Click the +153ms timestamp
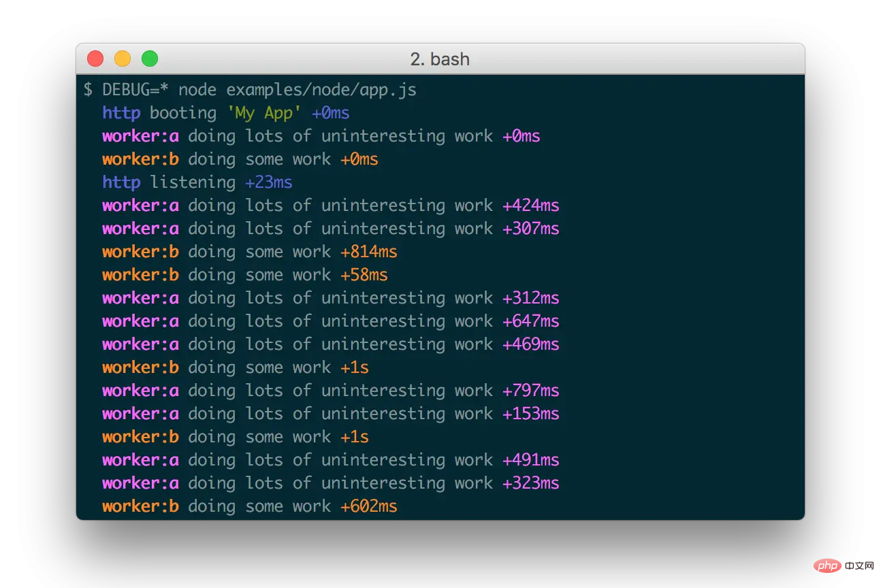The height and width of the screenshot is (588, 881). pyautogui.click(x=531, y=414)
